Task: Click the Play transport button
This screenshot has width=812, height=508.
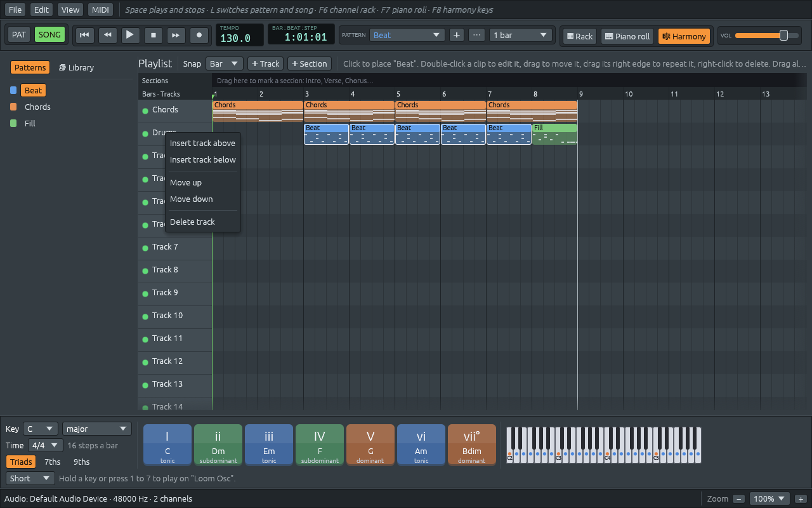Action: [130, 35]
